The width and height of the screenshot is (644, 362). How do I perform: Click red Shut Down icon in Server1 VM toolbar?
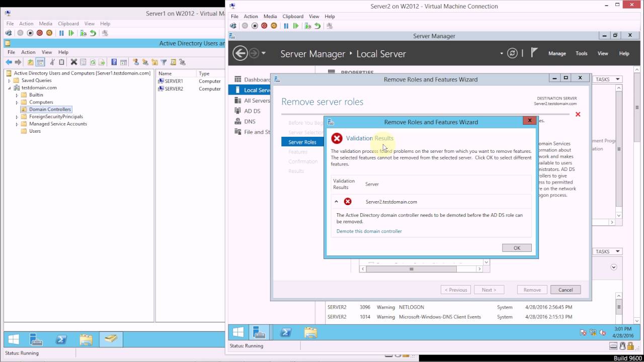(40, 33)
